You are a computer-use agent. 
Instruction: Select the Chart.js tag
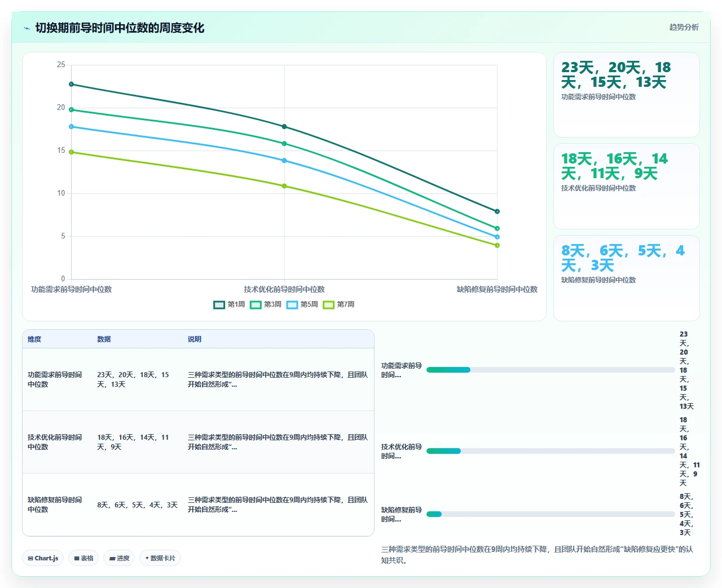[43, 558]
